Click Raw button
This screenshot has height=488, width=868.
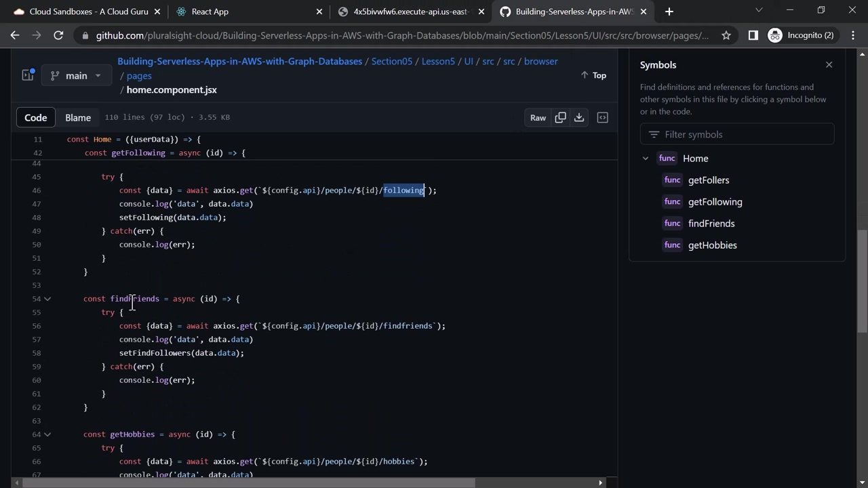(x=538, y=117)
